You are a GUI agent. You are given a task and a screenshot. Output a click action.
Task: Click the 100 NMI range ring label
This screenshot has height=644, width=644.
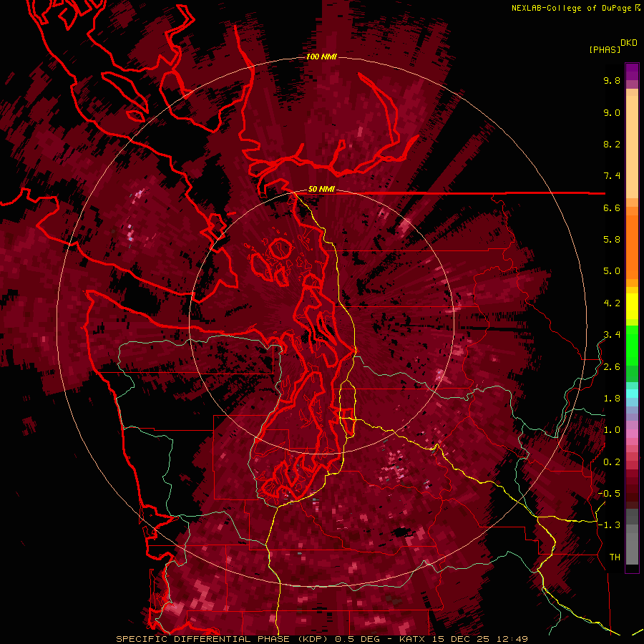click(x=321, y=57)
